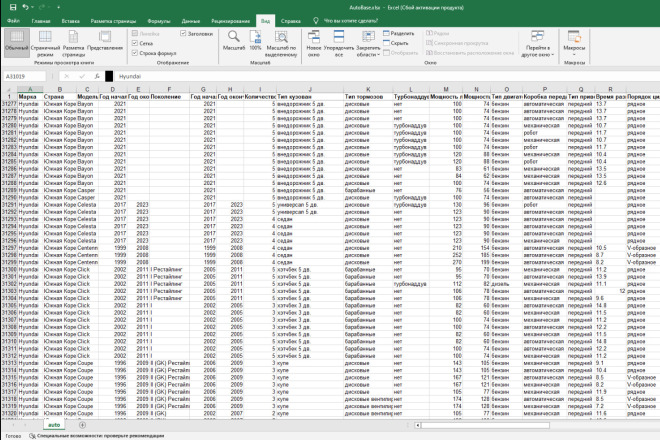The height and width of the screenshot is (440, 660).
Task: Click the horizontal scrollbar left arrow
Action: tap(418, 425)
